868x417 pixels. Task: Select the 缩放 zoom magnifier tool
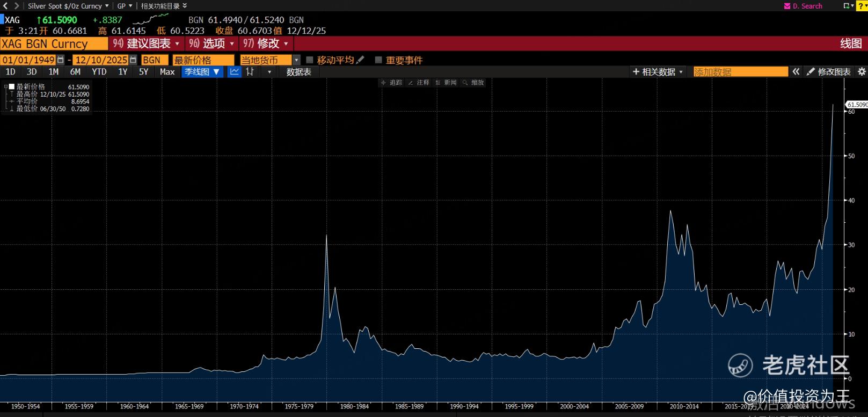tap(473, 83)
